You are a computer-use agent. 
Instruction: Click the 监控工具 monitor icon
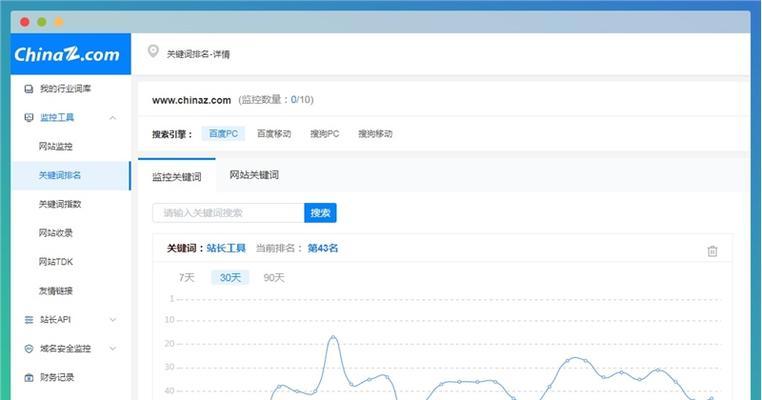click(x=29, y=118)
